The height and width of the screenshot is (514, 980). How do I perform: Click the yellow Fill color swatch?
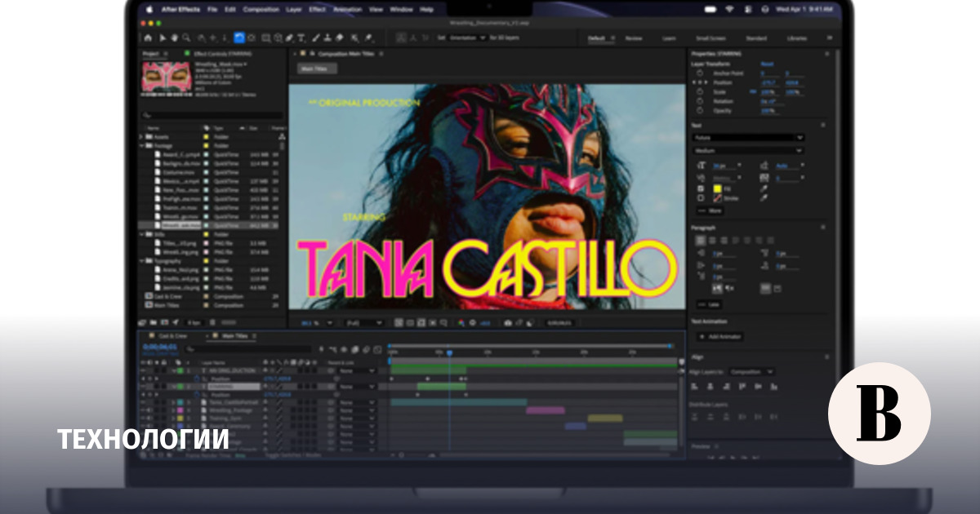coord(717,188)
